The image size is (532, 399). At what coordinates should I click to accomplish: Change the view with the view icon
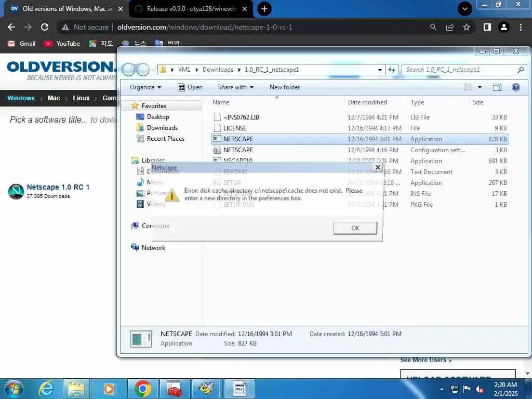(469, 87)
